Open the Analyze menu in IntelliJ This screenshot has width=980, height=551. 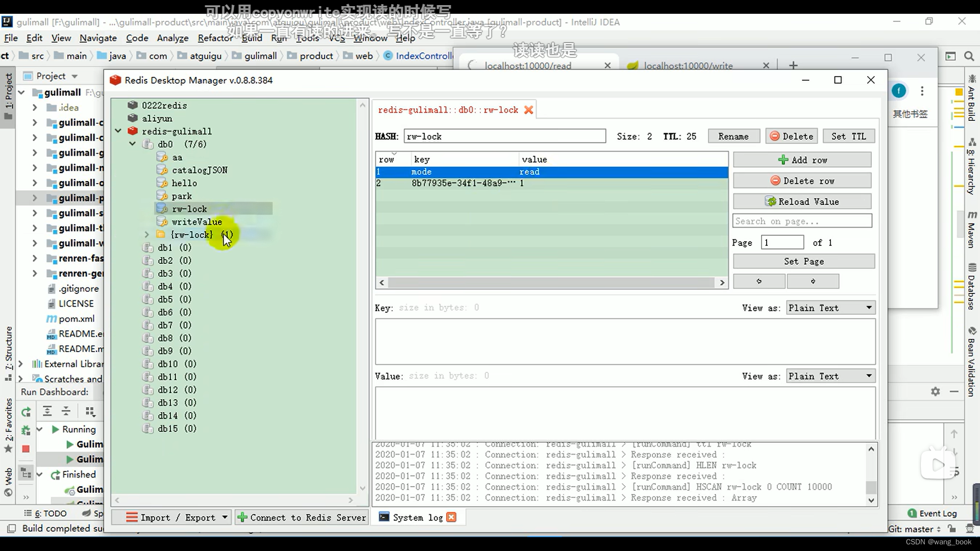point(173,38)
